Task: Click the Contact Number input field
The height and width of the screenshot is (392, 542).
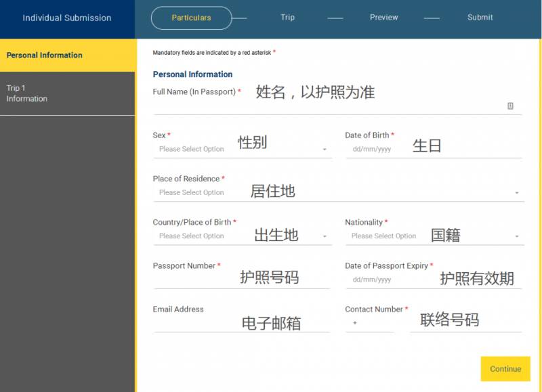Action: 465,324
